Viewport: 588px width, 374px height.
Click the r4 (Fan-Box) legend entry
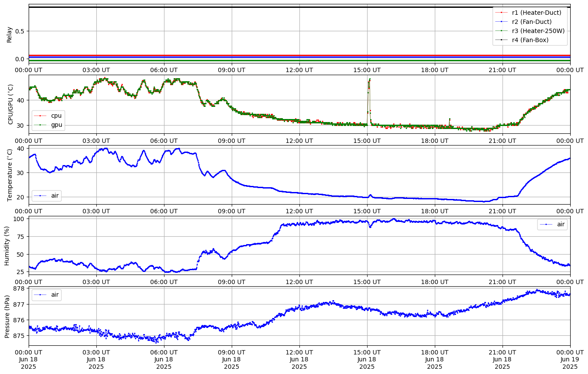[x=530, y=40]
